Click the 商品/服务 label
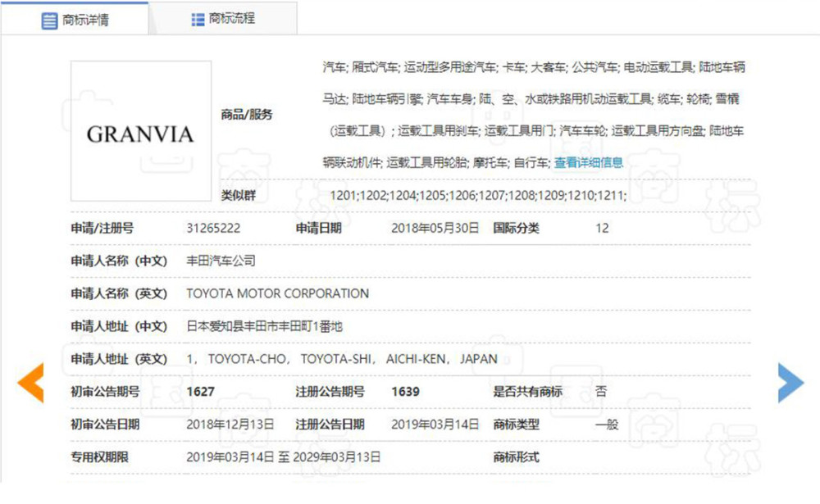The width and height of the screenshot is (820, 504). pyautogui.click(x=246, y=115)
